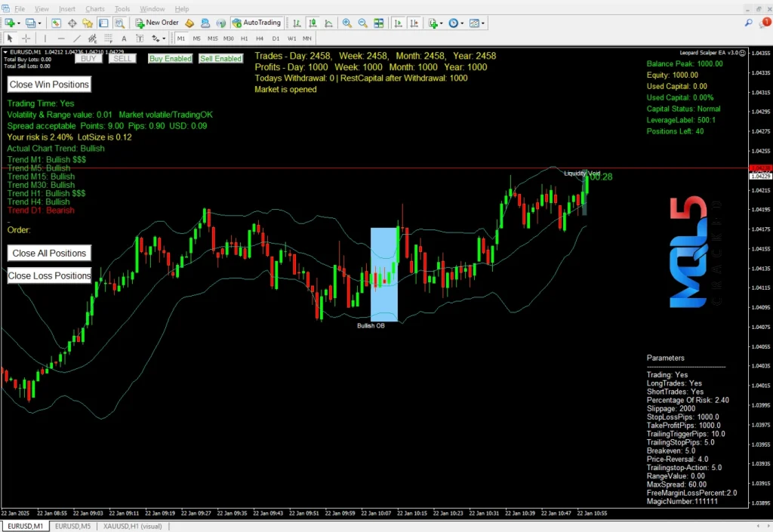Open the Market Watch panel

[x=55, y=23]
